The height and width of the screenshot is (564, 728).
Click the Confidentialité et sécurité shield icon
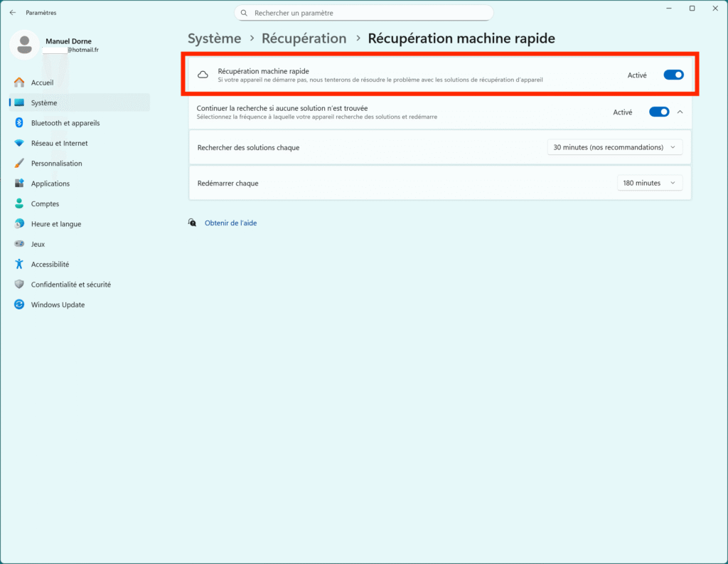[19, 284]
